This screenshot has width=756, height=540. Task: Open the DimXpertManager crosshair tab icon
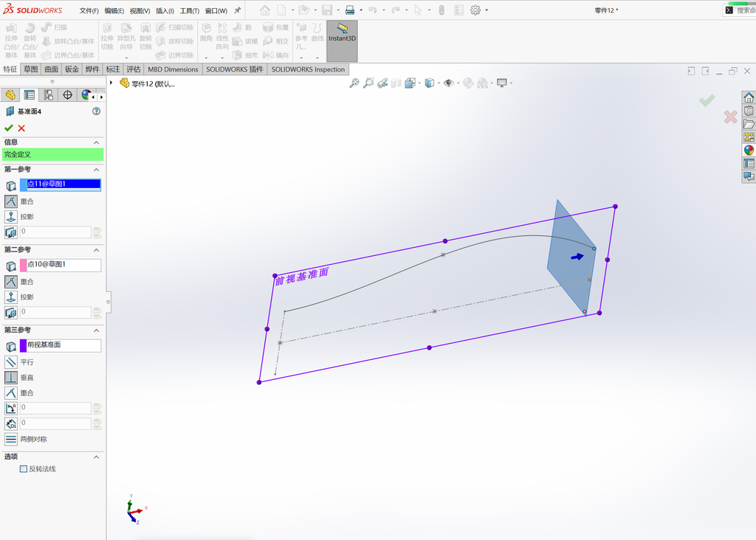coord(67,95)
